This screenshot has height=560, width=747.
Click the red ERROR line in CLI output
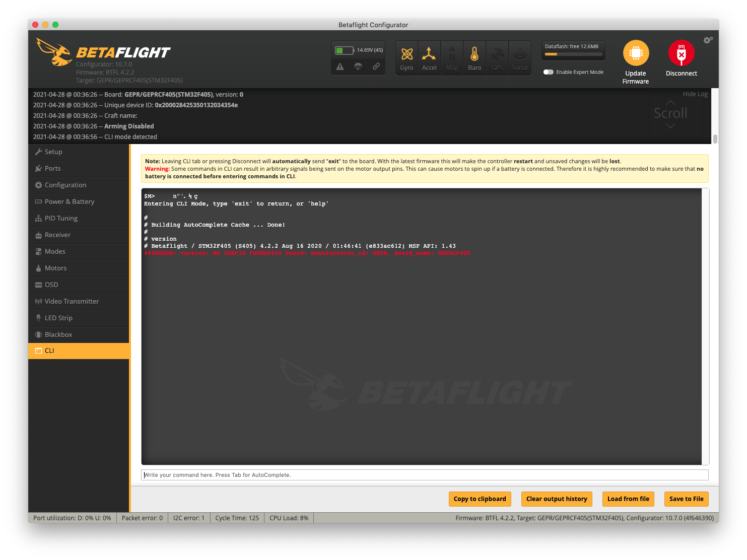307,253
